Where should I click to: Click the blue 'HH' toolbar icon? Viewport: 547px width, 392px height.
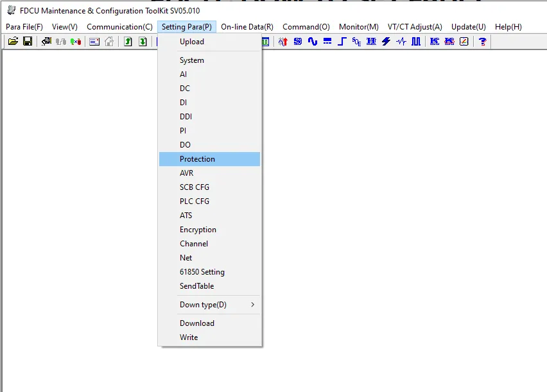(371, 42)
